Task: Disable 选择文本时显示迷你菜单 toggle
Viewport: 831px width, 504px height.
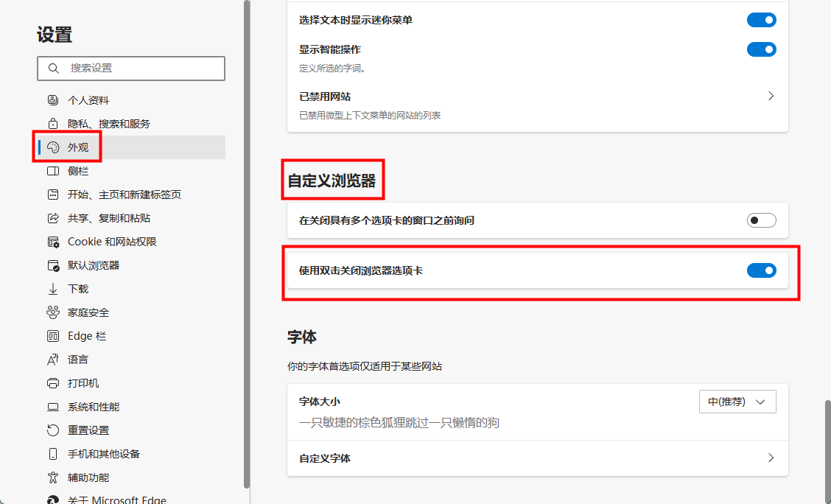Action: 762,20
